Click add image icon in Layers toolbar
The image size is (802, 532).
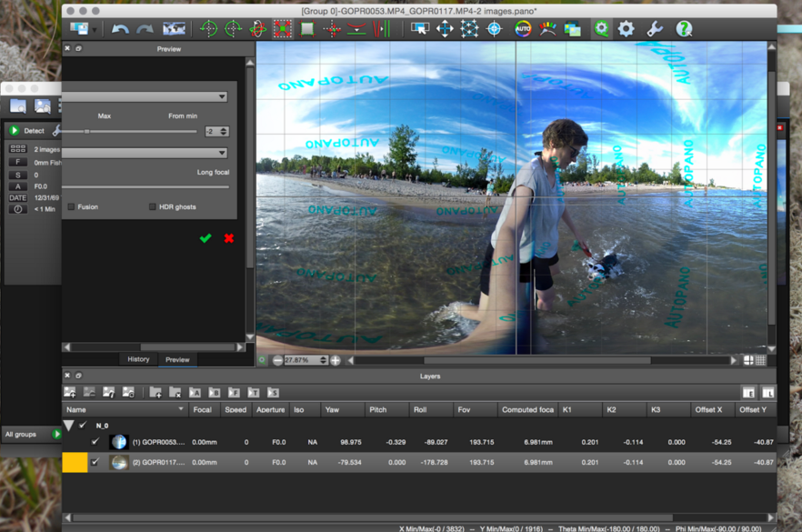pyautogui.click(x=69, y=392)
